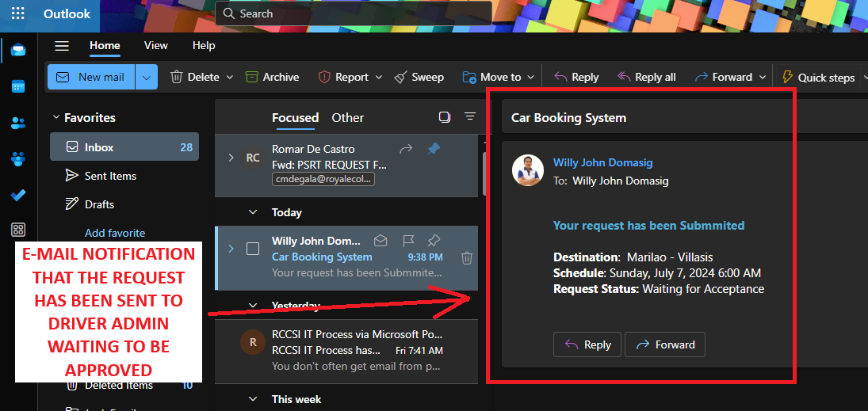The width and height of the screenshot is (868, 411).
Task: Tick the checkbox on Willy John Domasig email
Action: [x=252, y=249]
